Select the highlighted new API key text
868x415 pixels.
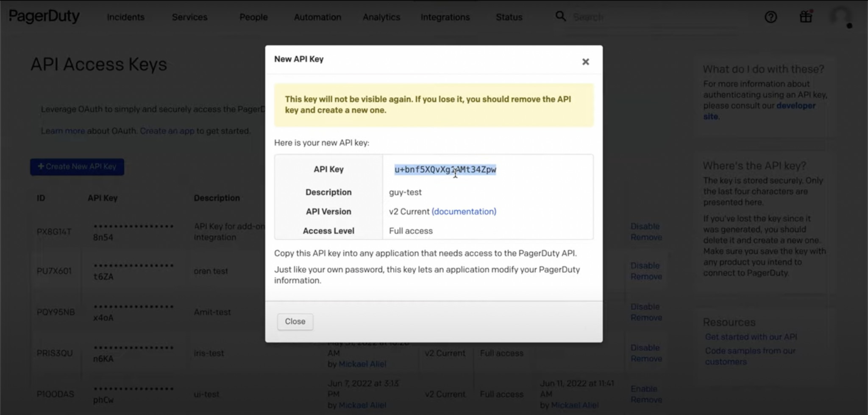tap(445, 170)
